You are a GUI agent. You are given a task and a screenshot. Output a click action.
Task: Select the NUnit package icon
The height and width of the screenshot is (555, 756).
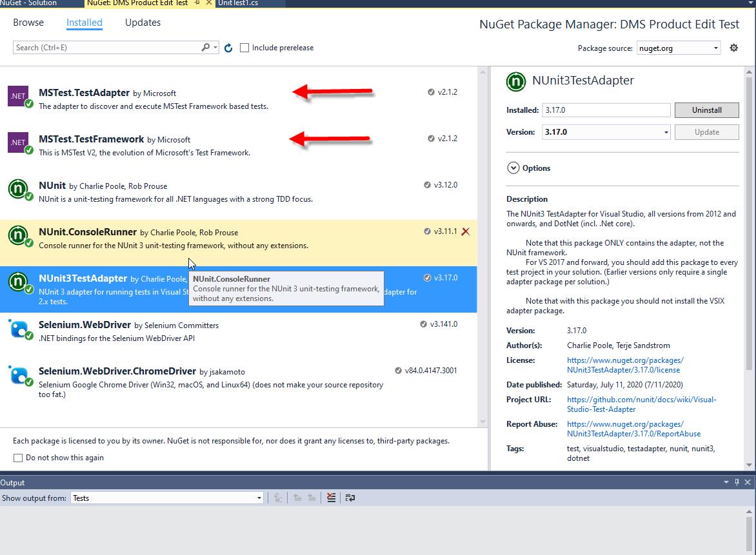click(x=19, y=190)
